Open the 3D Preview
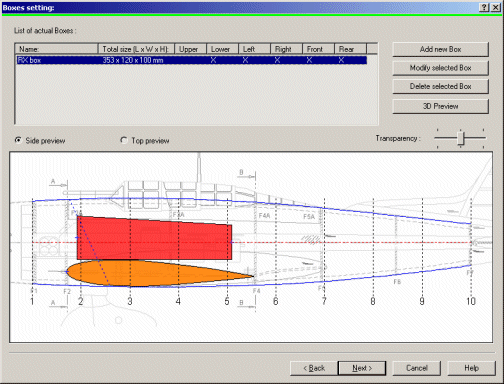The width and height of the screenshot is (504, 384). [440, 106]
